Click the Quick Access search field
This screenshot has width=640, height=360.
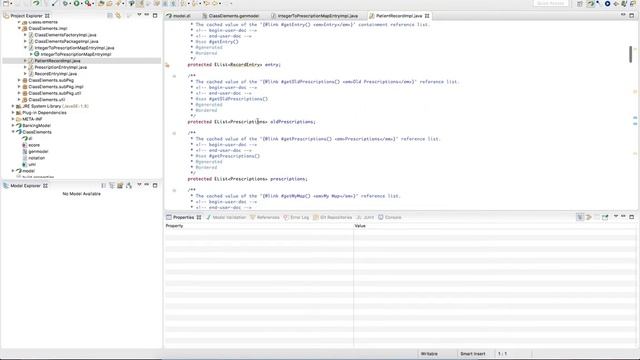click(x=551, y=3)
